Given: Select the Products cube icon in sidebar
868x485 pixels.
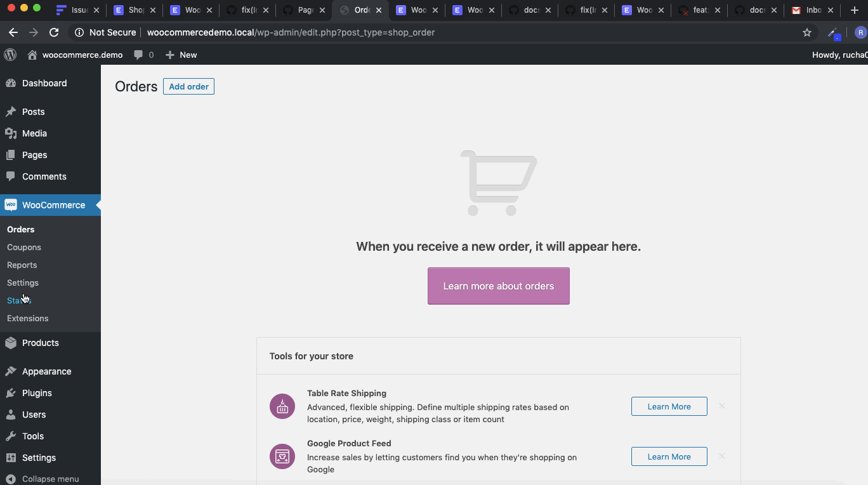Looking at the screenshot, I should [12, 343].
